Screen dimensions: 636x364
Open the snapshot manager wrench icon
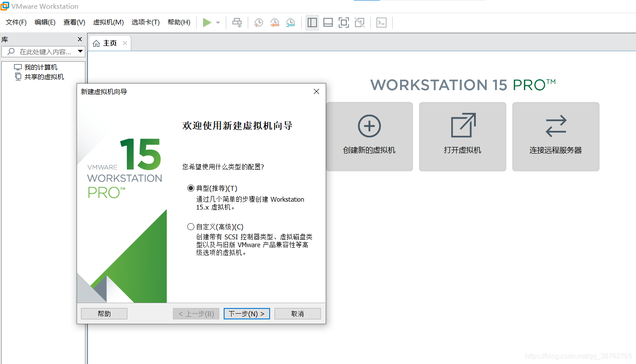290,22
